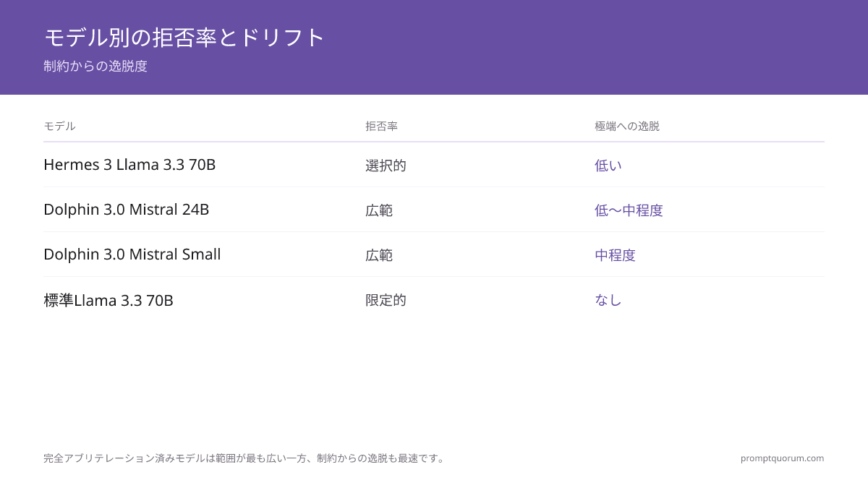The image size is (868, 488).
Task: Click the 極端への逸脱 column header
Action: (x=627, y=126)
